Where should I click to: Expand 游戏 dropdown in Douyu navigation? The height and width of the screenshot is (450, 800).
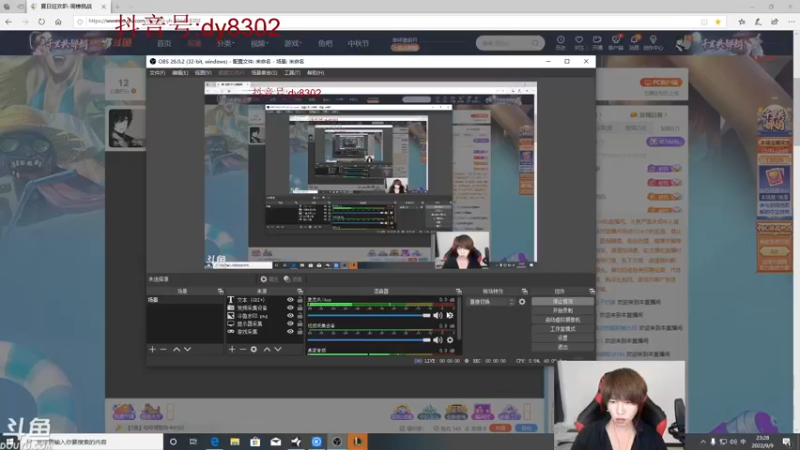tap(293, 44)
